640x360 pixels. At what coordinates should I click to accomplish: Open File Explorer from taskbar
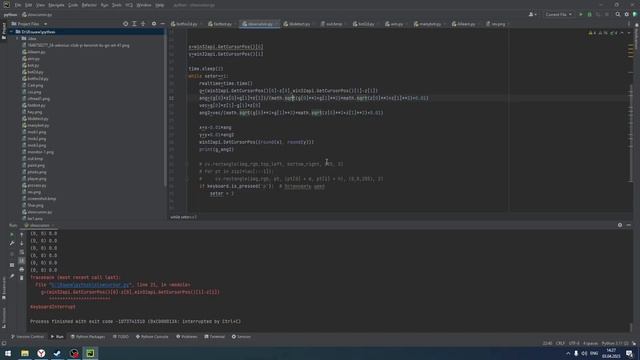25,353
